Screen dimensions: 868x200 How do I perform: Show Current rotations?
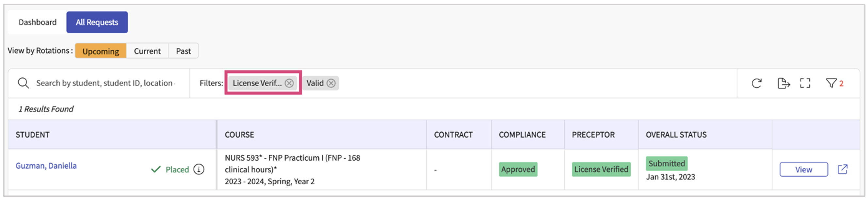click(x=147, y=51)
